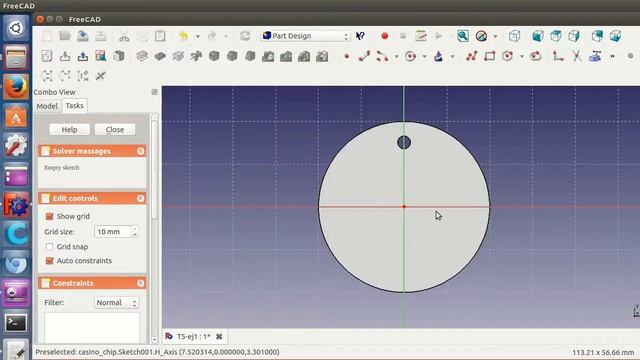The width and height of the screenshot is (640, 360).
Task: Set top view cube icon
Action: 556,36
